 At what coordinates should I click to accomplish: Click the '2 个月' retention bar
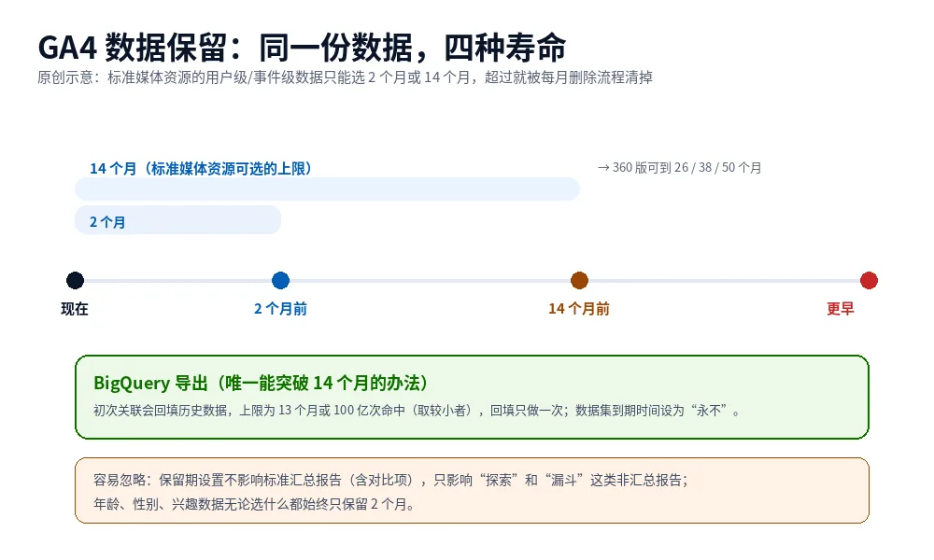coord(177,220)
